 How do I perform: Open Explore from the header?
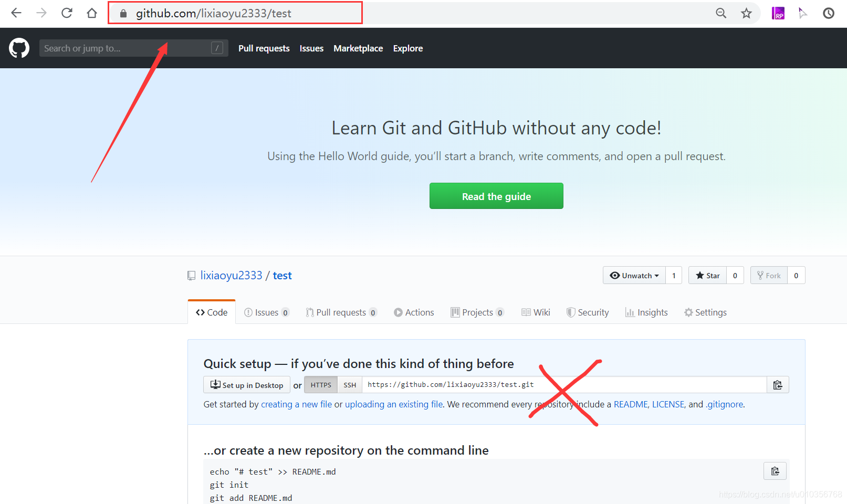(408, 48)
